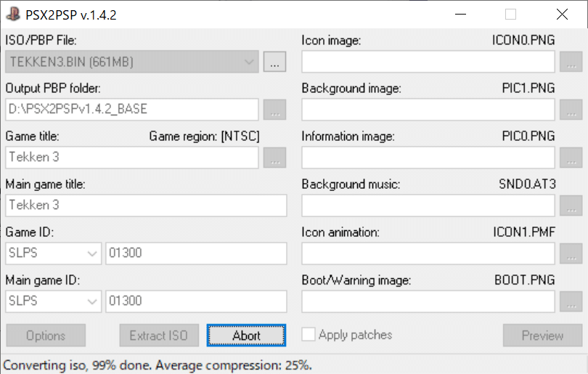The width and height of the screenshot is (588, 374).
Task: Minimize the PSX2PSP window
Action: [x=460, y=14]
